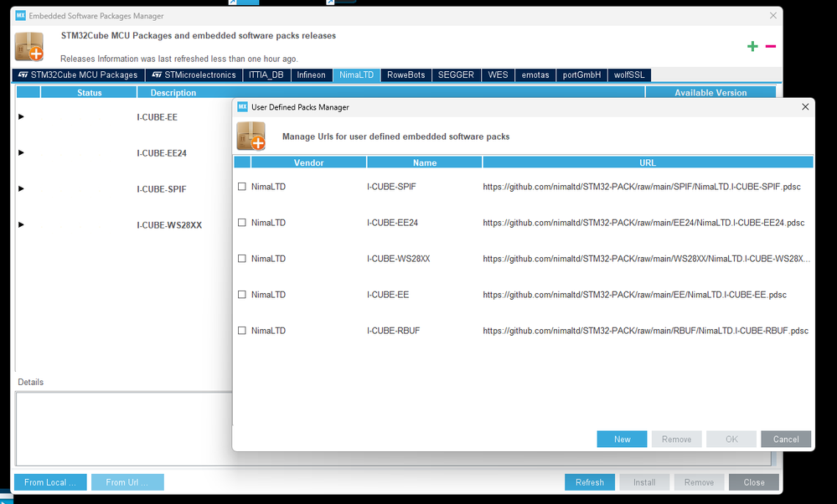
Task: Click the Status column header
Action: [89, 92]
